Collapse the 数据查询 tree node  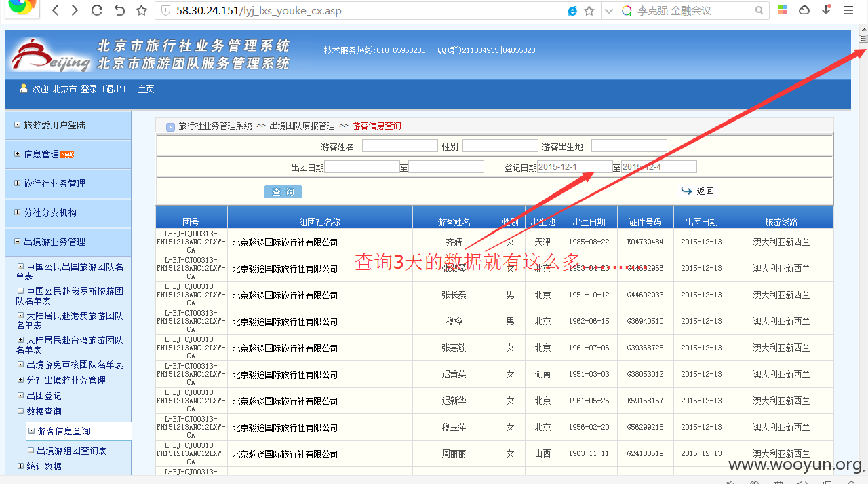(20, 411)
